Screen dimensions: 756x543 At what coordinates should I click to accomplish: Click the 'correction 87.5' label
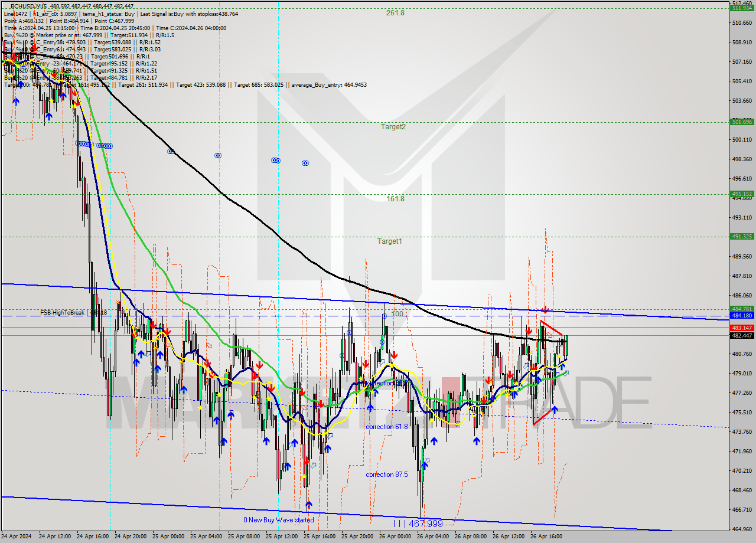point(386,475)
